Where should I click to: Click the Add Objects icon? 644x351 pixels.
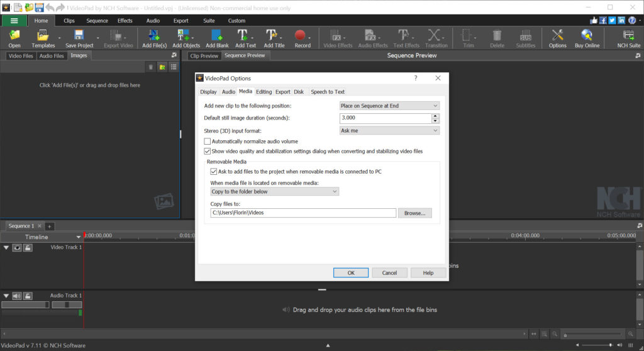[186, 38]
